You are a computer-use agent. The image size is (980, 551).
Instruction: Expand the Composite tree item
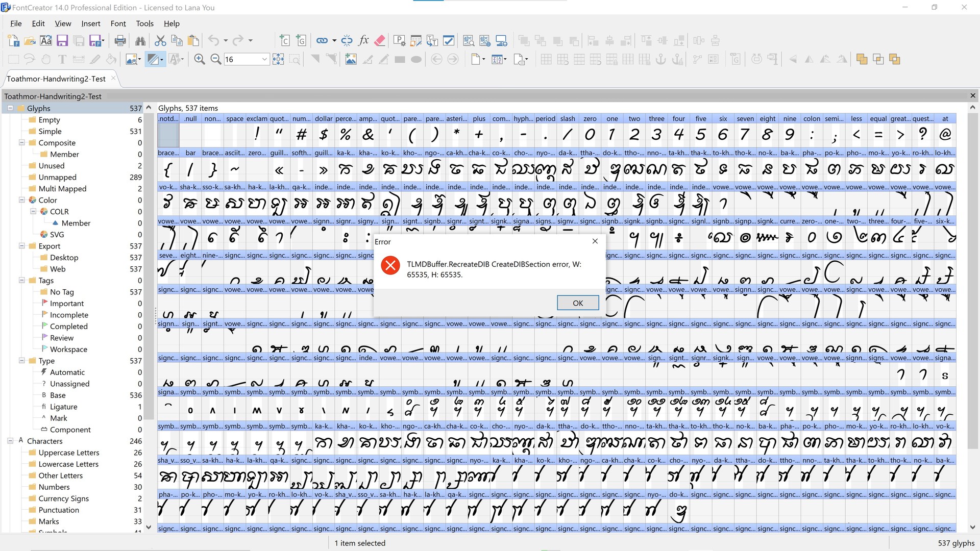[21, 143]
